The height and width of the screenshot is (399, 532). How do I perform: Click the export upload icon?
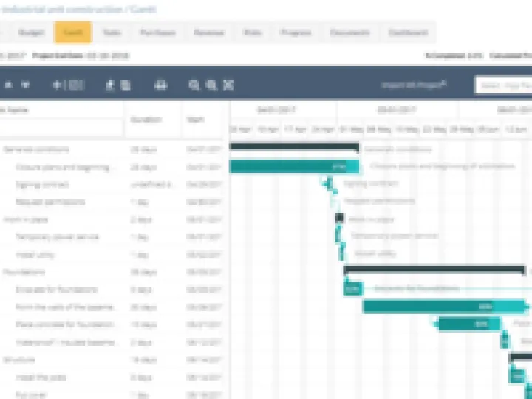(110, 85)
